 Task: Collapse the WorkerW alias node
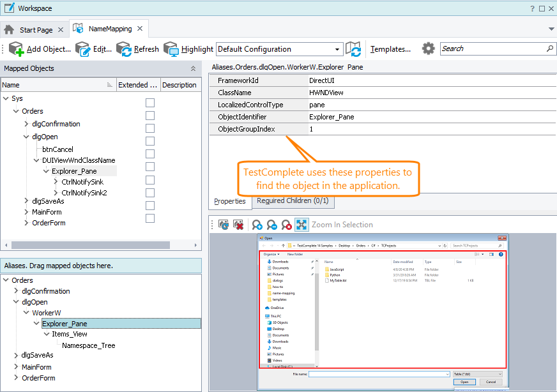26,313
